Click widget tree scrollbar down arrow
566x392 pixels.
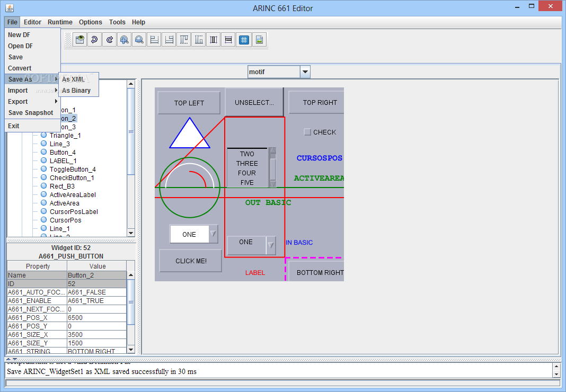coord(131,233)
